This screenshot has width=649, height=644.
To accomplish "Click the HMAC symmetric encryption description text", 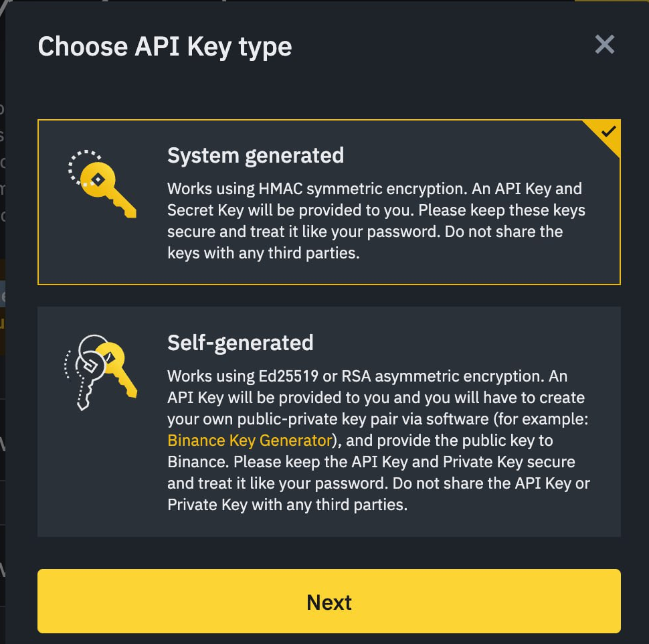I will [376, 221].
